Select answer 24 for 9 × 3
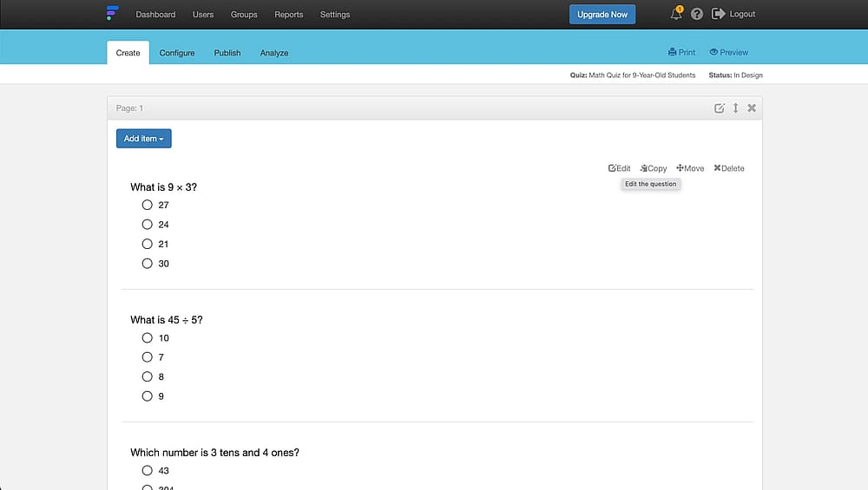Image resolution: width=868 pixels, height=490 pixels. click(x=147, y=225)
